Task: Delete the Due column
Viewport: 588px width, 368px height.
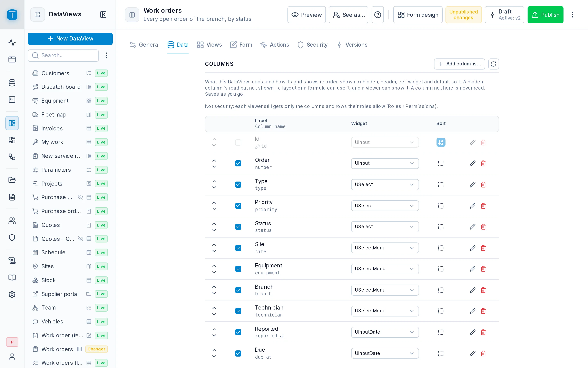Action: (x=483, y=353)
